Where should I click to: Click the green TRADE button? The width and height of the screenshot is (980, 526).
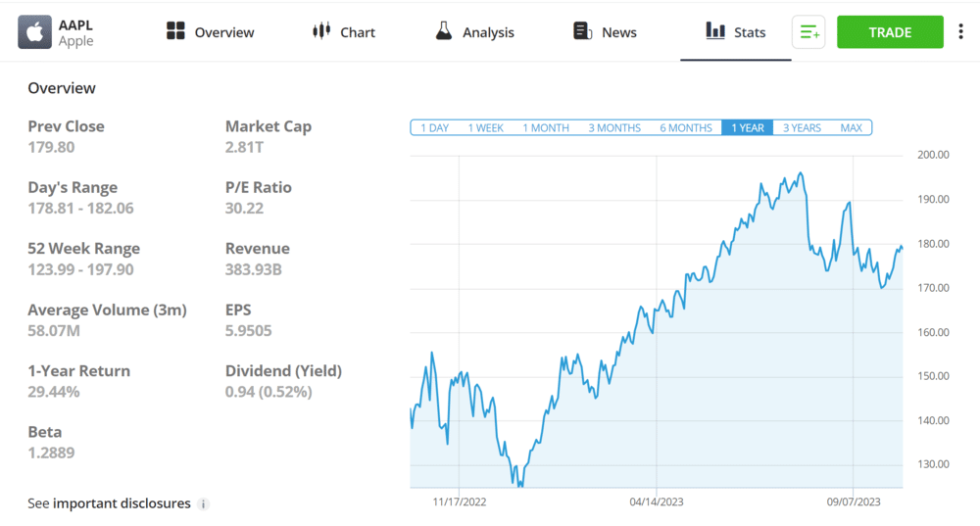point(890,32)
